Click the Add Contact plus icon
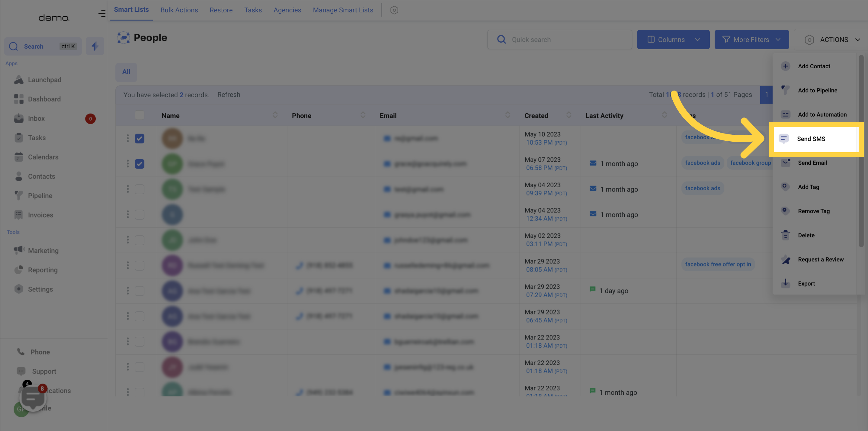This screenshot has height=431, width=868. point(786,66)
